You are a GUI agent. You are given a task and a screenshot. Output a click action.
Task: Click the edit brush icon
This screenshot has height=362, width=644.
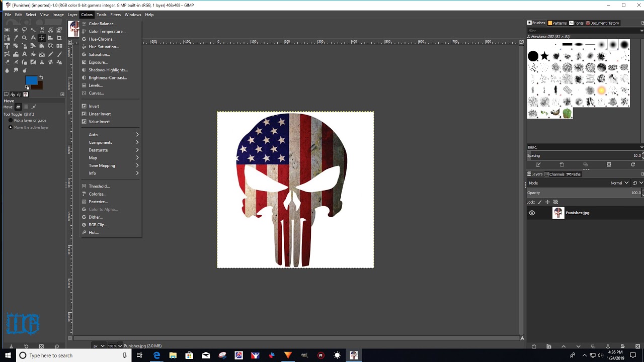[538, 164]
